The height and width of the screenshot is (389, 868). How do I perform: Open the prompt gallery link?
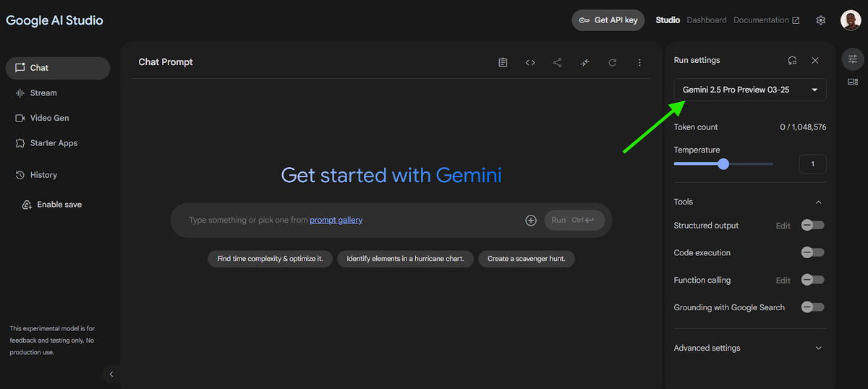point(336,221)
